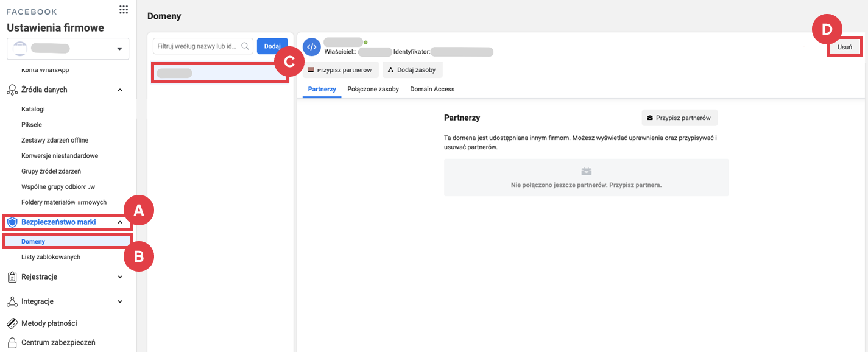Click the Bezpieczeństwo marki shield icon
This screenshot has width=868, height=352.
(x=12, y=222)
